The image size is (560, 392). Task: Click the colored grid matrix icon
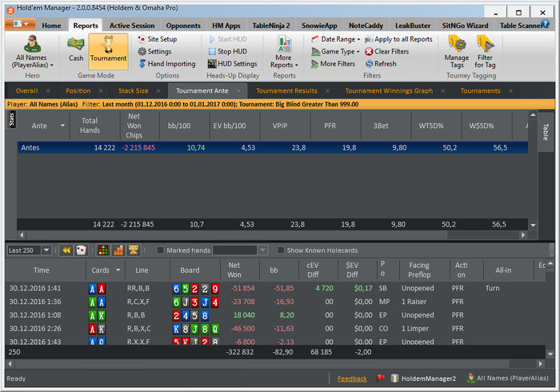(103, 250)
